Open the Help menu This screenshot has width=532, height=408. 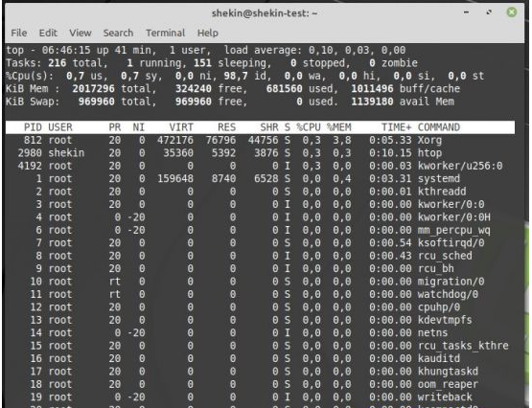click(x=208, y=33)
